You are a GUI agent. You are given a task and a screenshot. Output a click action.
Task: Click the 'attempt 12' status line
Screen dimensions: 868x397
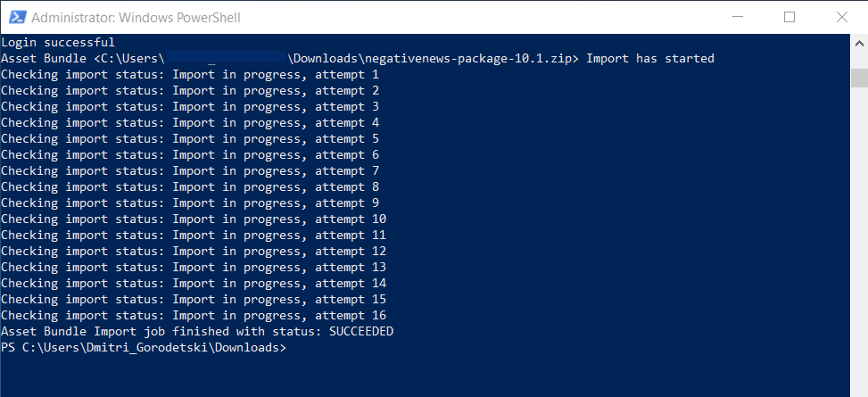coord(194,252)
